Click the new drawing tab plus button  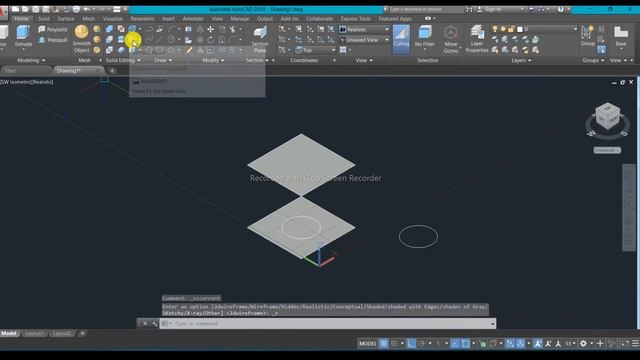click(x=112, y=71)
